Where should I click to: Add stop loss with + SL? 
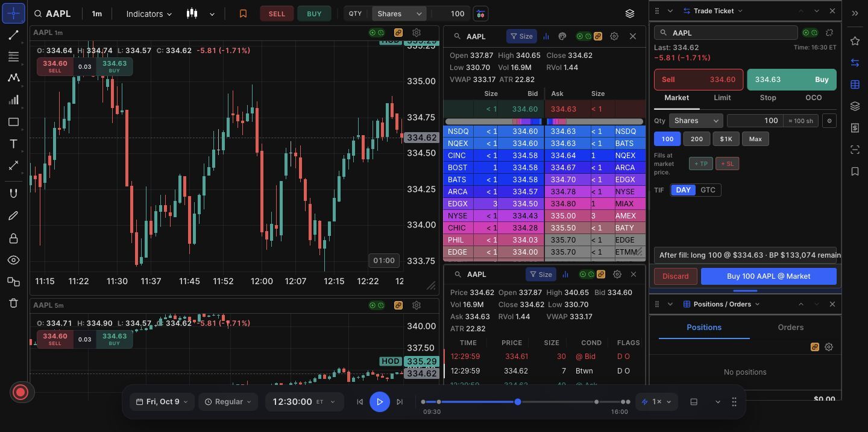point(727,164)
